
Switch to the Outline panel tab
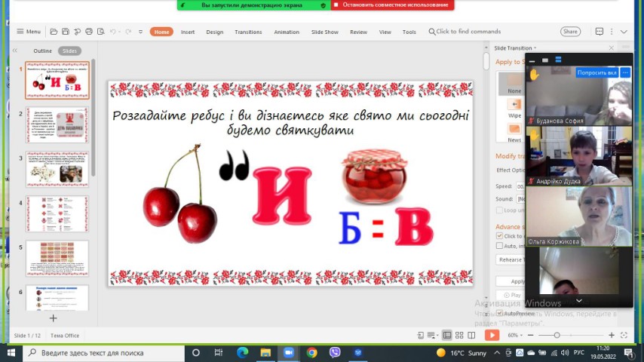pos(43,51)
